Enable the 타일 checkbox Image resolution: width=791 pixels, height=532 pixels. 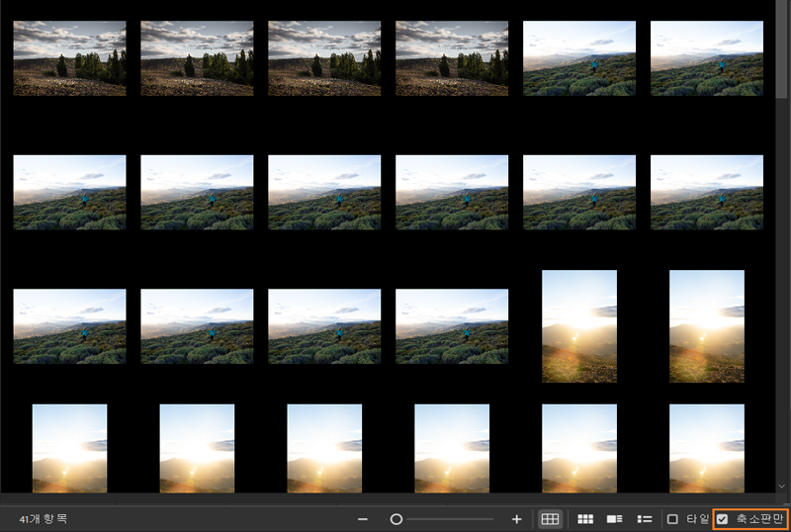click(672, 519)
